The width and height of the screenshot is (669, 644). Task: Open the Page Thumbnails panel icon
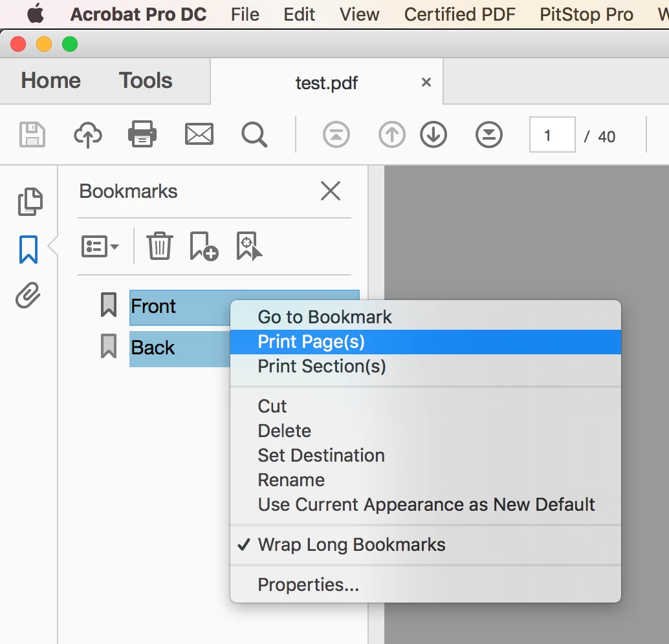point(30,201)
